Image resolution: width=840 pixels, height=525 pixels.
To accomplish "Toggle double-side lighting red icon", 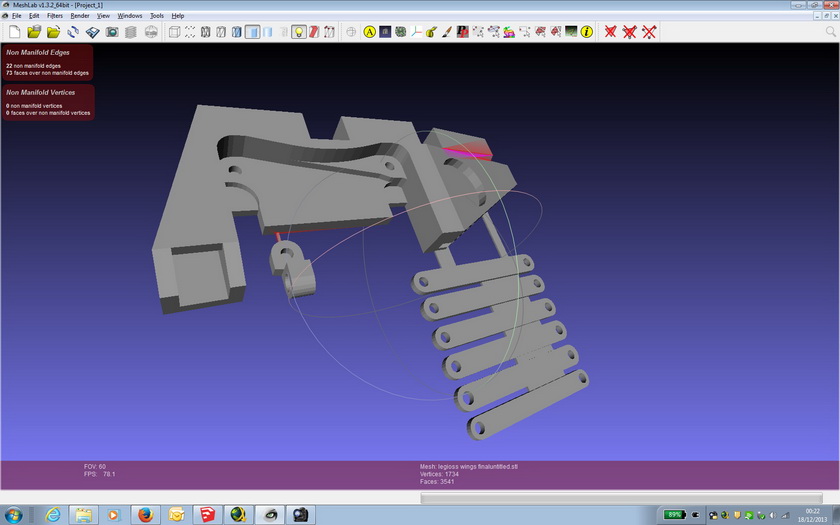I will pos(314,32).
